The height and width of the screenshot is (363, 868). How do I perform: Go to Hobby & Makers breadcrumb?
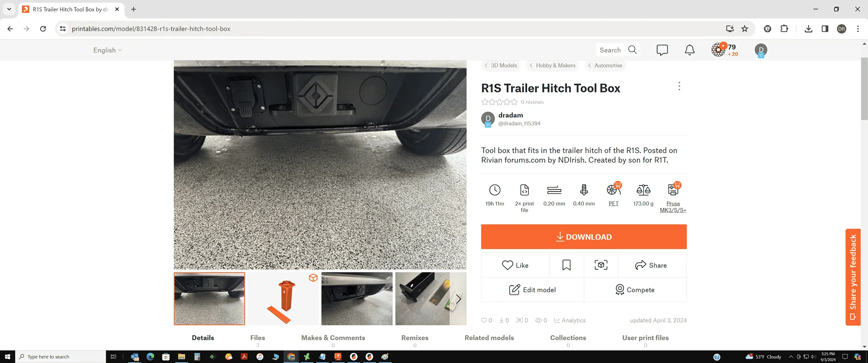click(x=552, y=65)
